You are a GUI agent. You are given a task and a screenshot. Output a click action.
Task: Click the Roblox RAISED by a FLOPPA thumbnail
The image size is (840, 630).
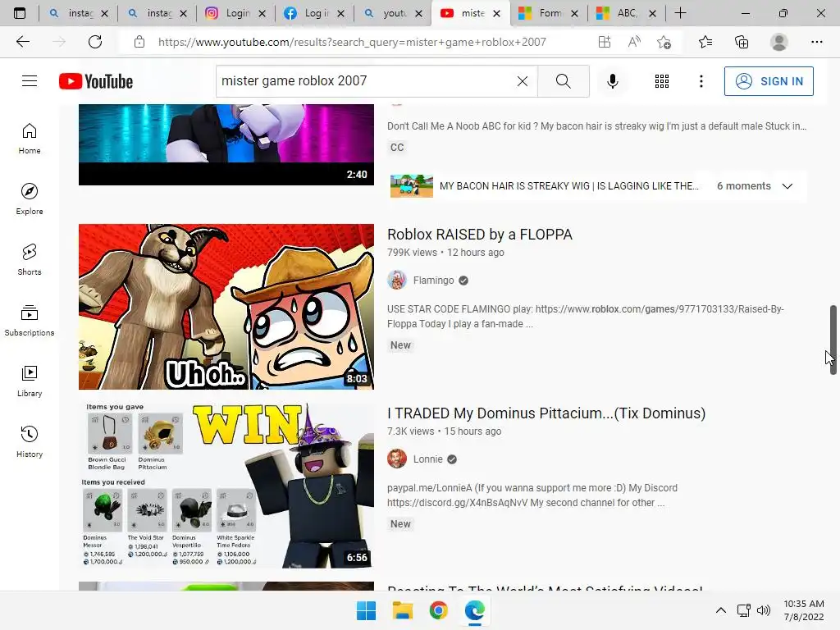pyautogui.click(x=226, y=307)
